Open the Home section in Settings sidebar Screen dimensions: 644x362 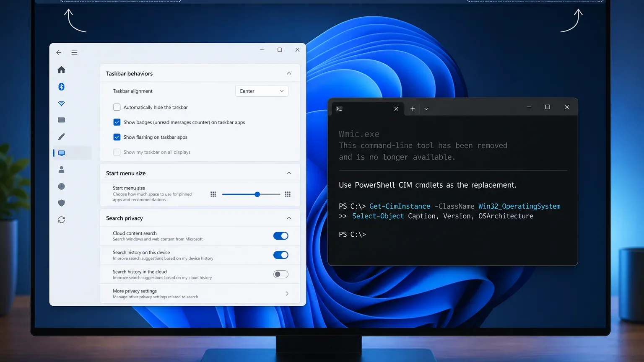point(61,70)
